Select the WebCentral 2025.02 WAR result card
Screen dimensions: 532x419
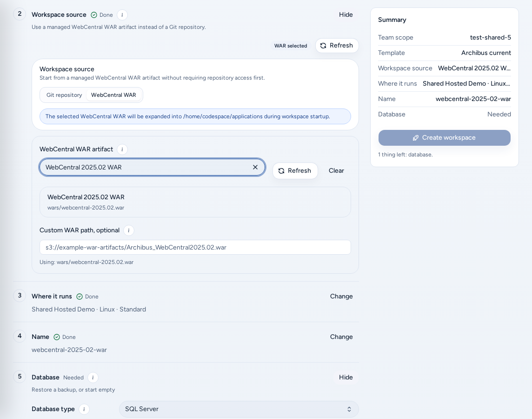[195, 202]
